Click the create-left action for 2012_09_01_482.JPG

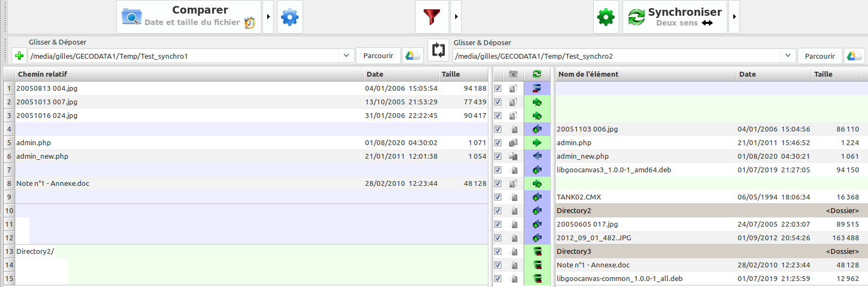point(537,238)
